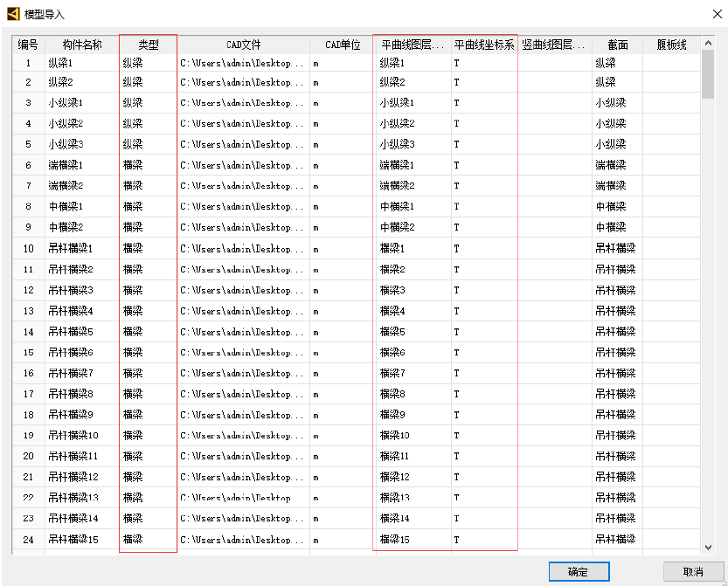Image resolution: width=728 pixels, height=586 pixels.
Task: Click the CAD单位 m cell in row 3
Action: tap(343, 102)
